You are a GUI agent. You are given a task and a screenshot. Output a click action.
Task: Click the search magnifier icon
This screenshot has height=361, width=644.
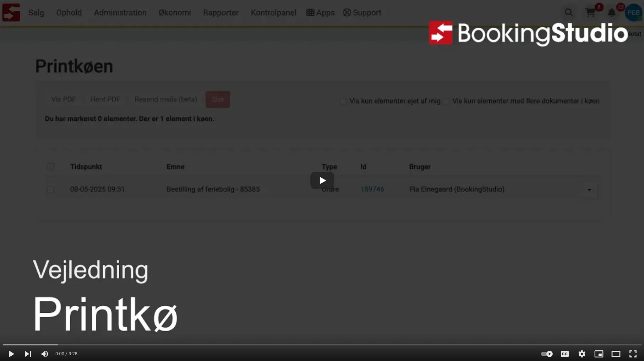tap(568, 13)
